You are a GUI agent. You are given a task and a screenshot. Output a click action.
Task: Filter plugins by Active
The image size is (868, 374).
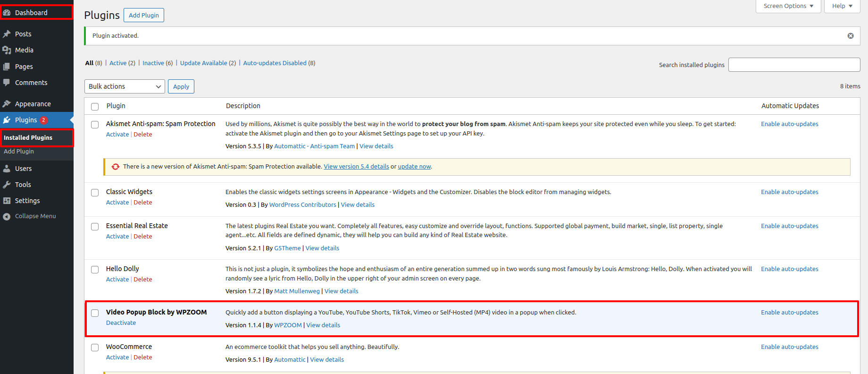coord(118,63)
